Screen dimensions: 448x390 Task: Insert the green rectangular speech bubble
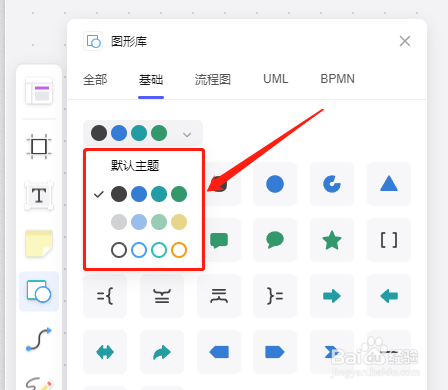tap(219, 240)
